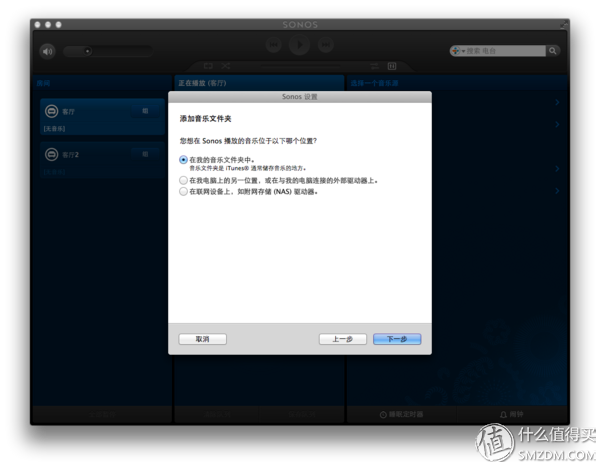Select the 联网设备 (NAS) radio option
Screen dimensions: 600x467
(x=183, y=191)
